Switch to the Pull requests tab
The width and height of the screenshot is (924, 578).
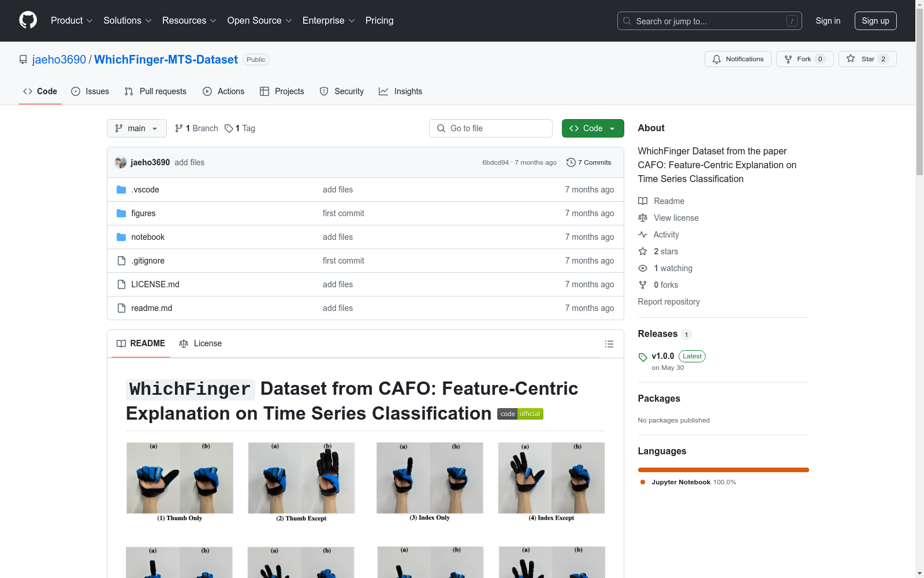click(x=155, y=91)
